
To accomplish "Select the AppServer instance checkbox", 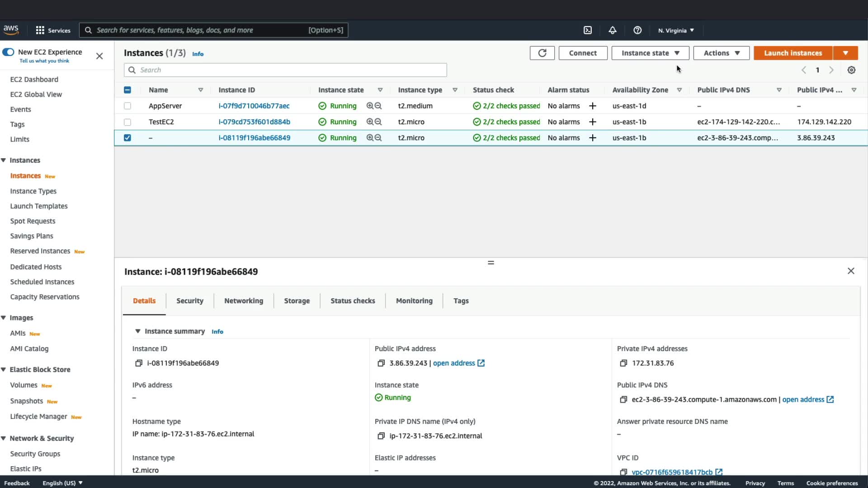I will 127,106.
